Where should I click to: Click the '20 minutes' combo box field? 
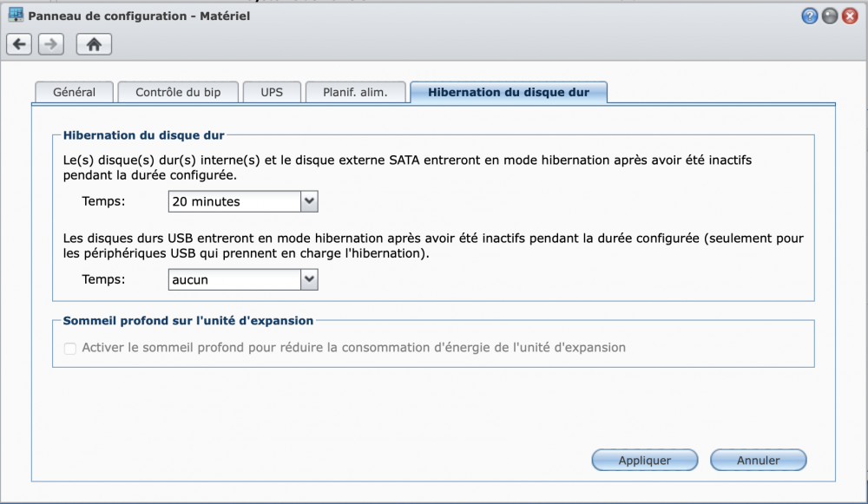pyautogui.click(x=233, y=201)
